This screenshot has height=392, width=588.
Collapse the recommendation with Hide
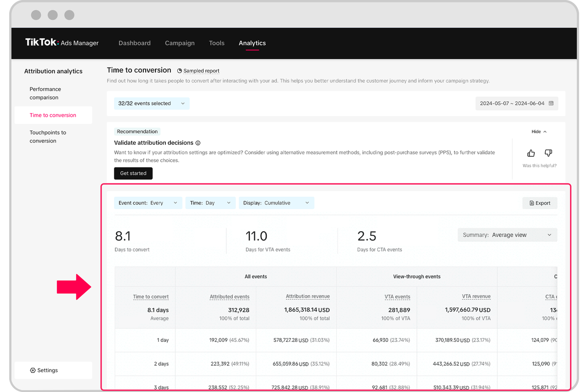[539, 131]
